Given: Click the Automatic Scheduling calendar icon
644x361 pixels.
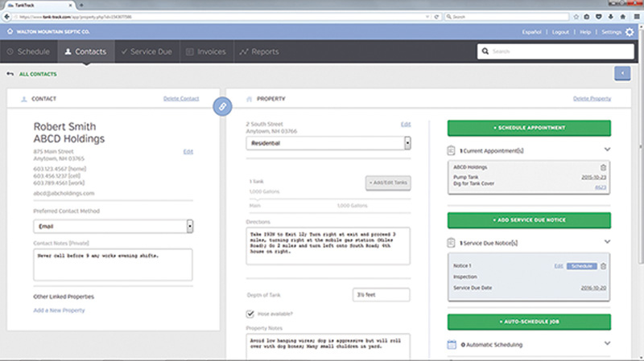Looking at the screenshot, I should click(452, 345).
